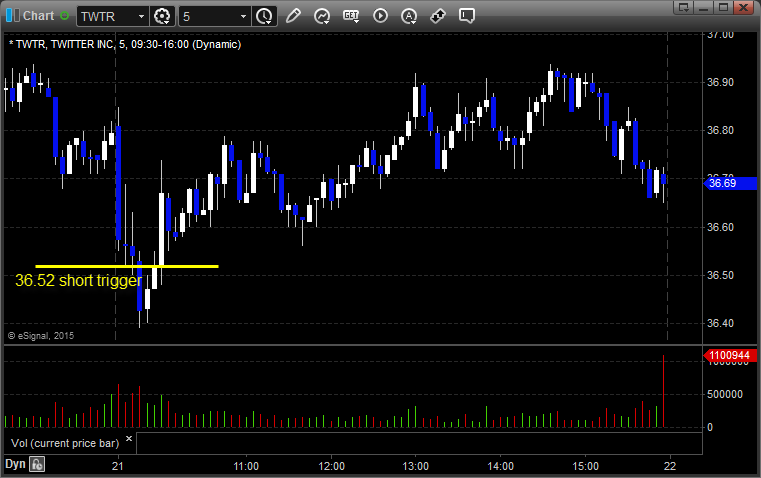Image resolution: width=761 pixels, height=478 pixels.
Task: Click the 'Chart' title label
Action: tap(38, 16)
